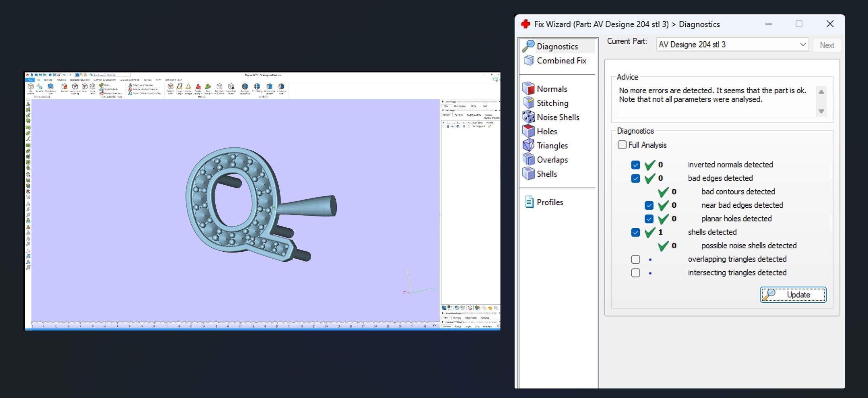The width and height of the screenshot is (868, 398).
Task: Open the Current Part dropdown
Action: tap(802, 45)
